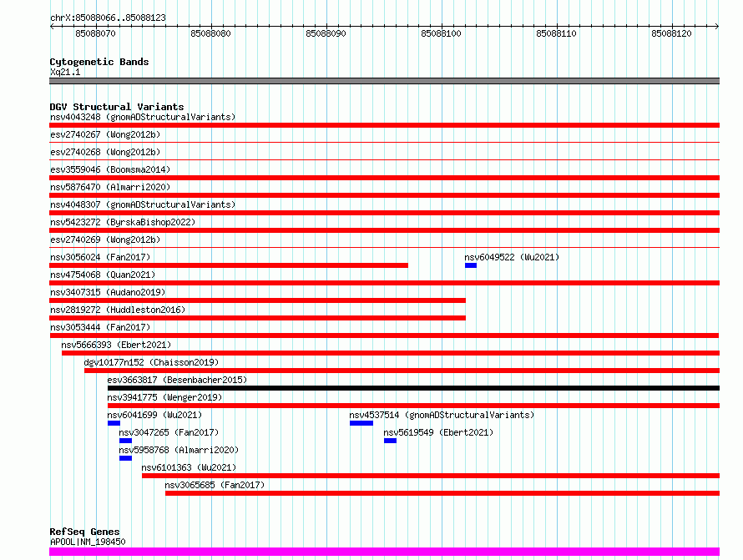Screen dimensions: 743x560
Task: Click the red dgv10177n152 variant bar
Action: (402, 371)
